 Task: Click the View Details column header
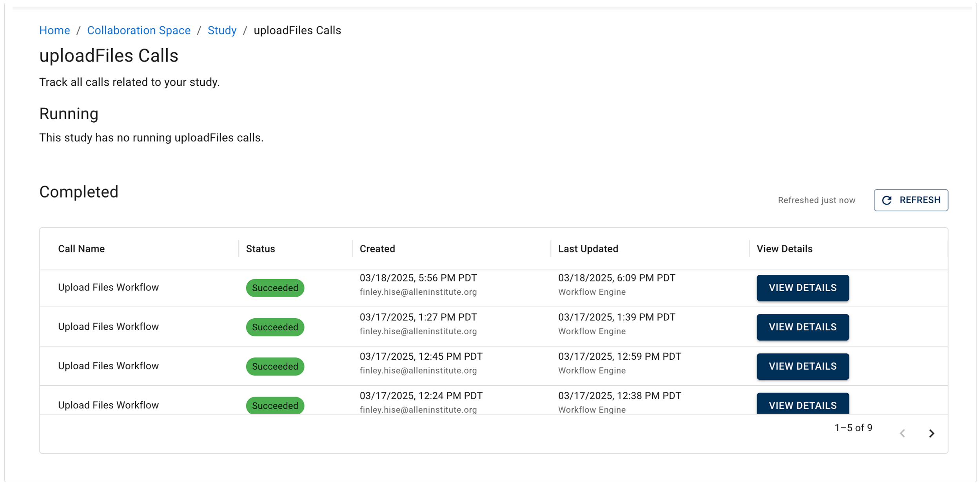point(784,249)
